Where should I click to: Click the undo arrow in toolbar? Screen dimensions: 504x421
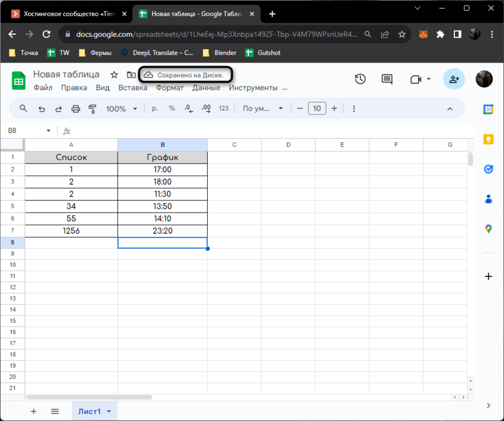pos(41,109)
